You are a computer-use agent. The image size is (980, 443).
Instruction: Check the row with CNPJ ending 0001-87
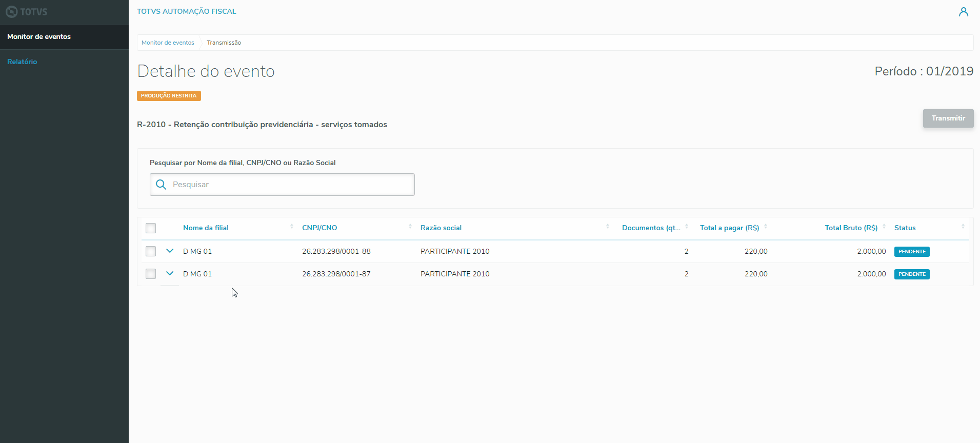click(x=151, y=274)
